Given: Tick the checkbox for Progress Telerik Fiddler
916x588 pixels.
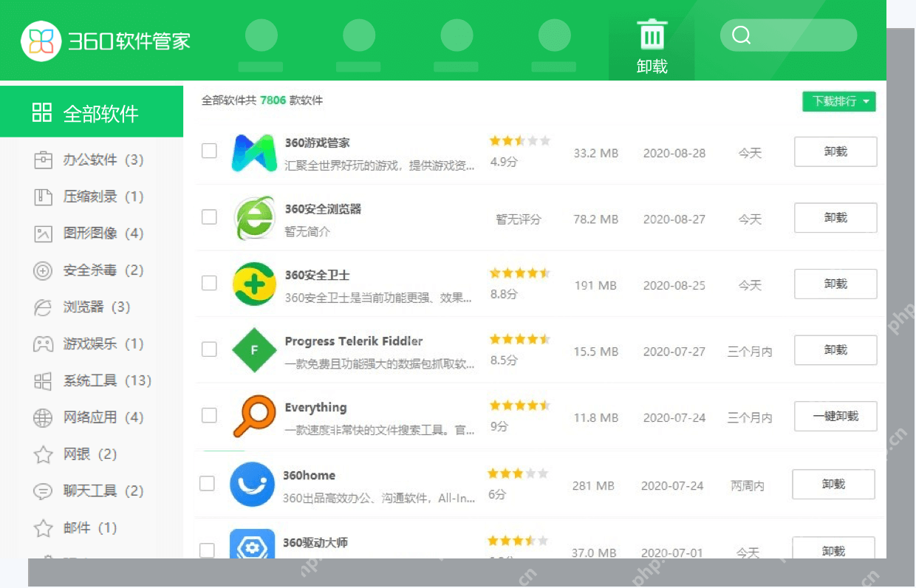Looking at the screenshot, I should [209, 349].
